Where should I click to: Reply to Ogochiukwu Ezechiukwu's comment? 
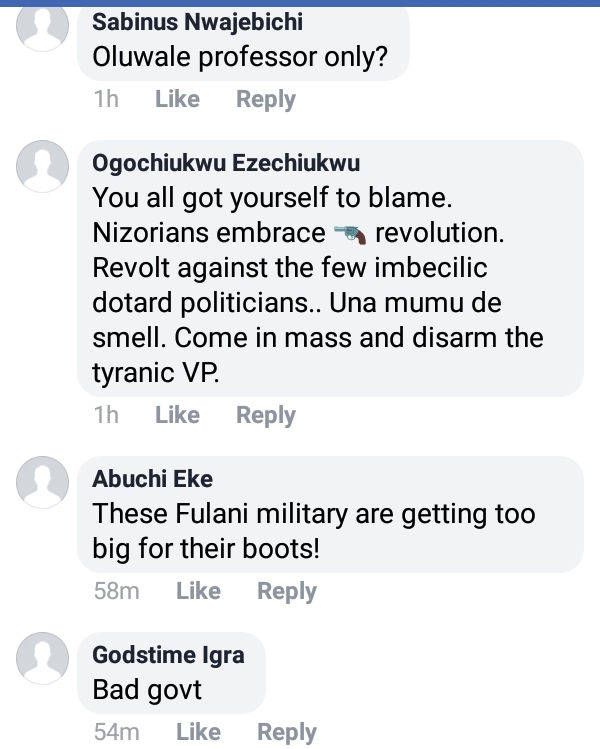click(x=266, y=415)
